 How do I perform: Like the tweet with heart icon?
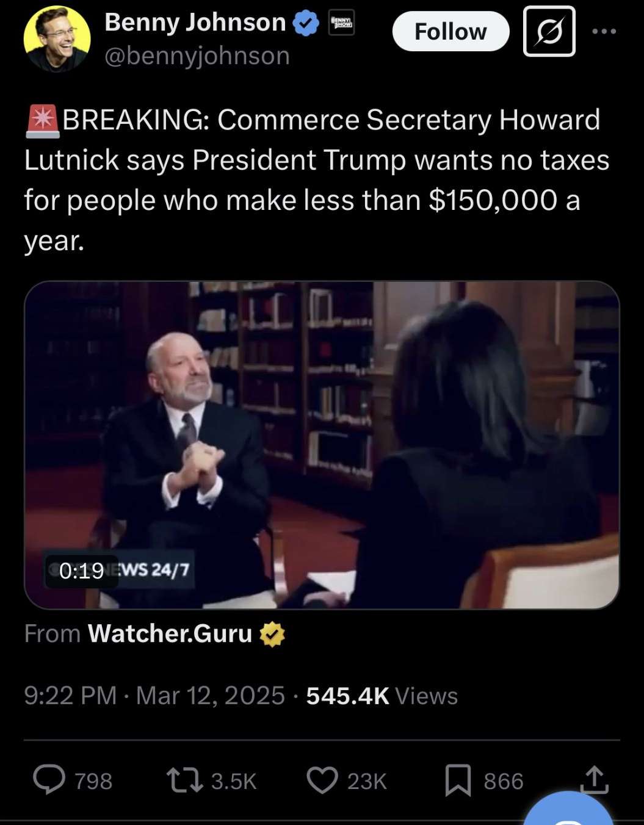click(x=322, y=780)
